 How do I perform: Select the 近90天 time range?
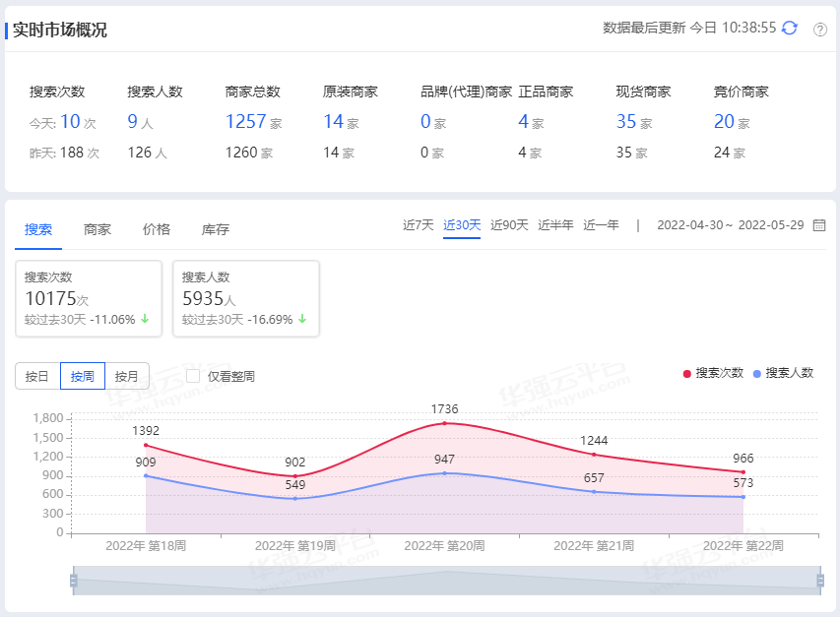509,224
